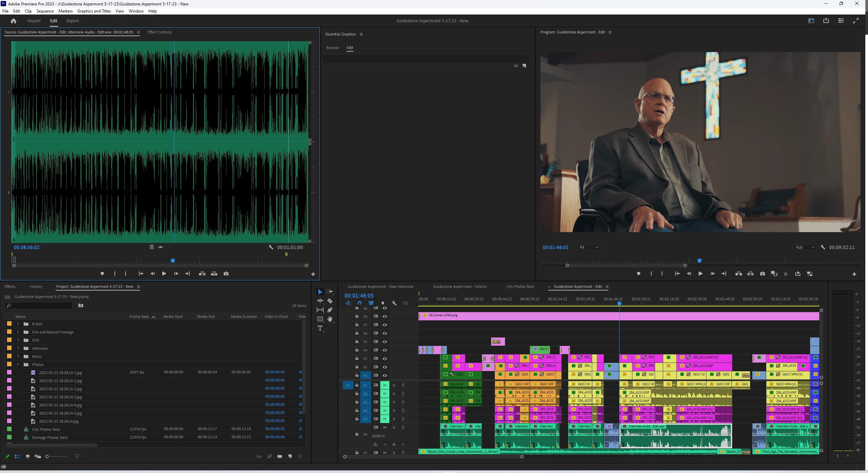The width and height of the screenshot is (868, 473).
Task: Click Export Frame camera icon in Program monitor
Action: tap(762, 274)
